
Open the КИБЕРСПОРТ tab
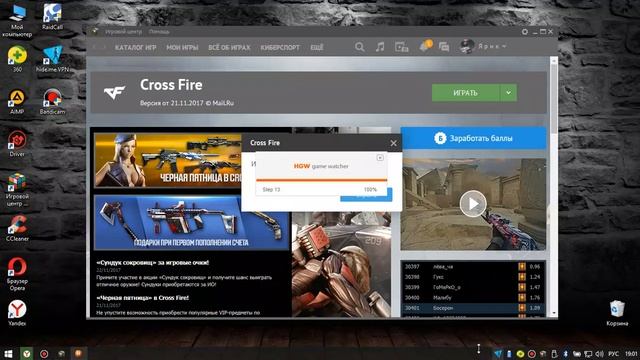(x=280, y=47)
